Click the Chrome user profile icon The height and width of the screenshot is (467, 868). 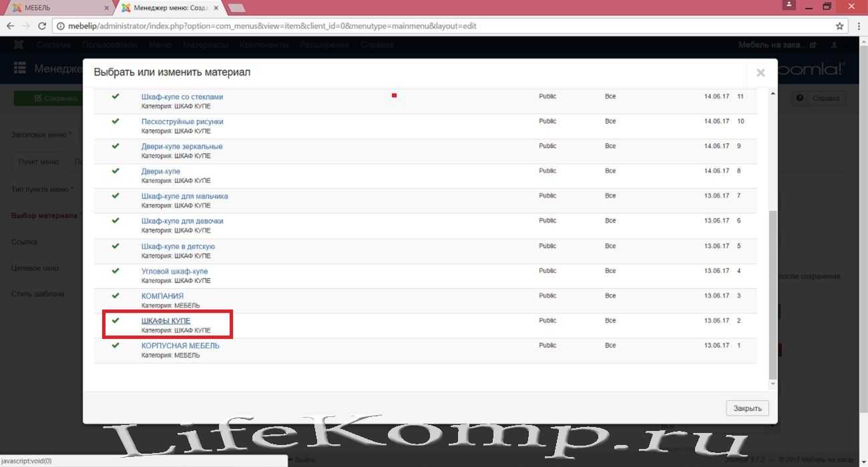(791, 6)
